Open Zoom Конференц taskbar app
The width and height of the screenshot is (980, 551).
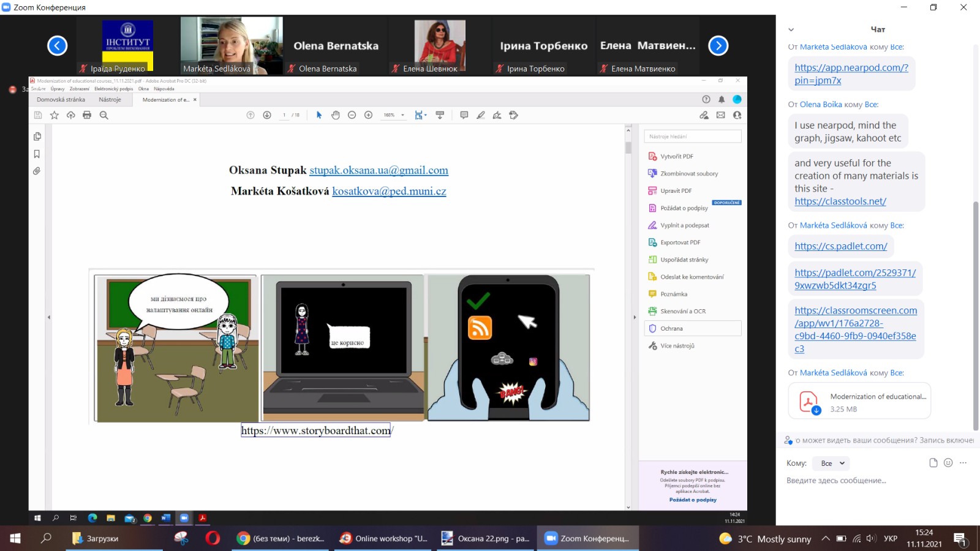click(x=587, y=539)
